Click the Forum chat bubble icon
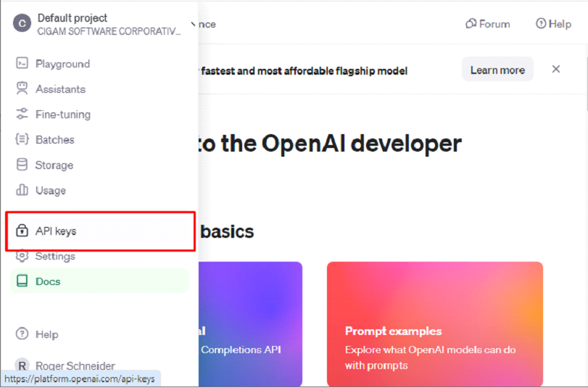 [x=471, y=24]
